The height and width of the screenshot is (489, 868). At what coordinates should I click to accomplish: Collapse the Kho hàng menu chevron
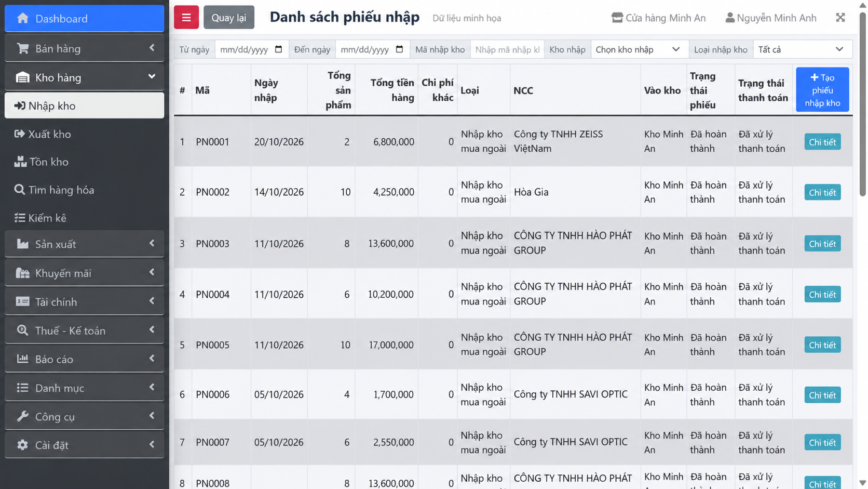pyautogui.click(x=152, y=77)
